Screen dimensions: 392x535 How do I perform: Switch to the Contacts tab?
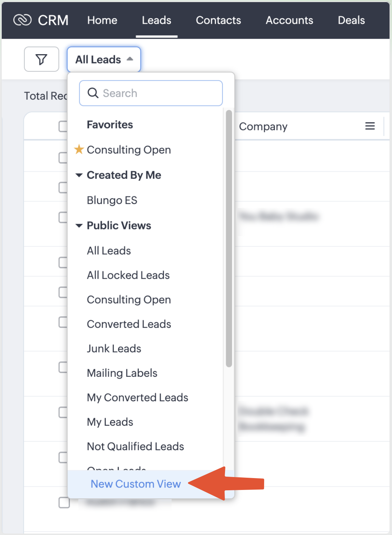218,20
